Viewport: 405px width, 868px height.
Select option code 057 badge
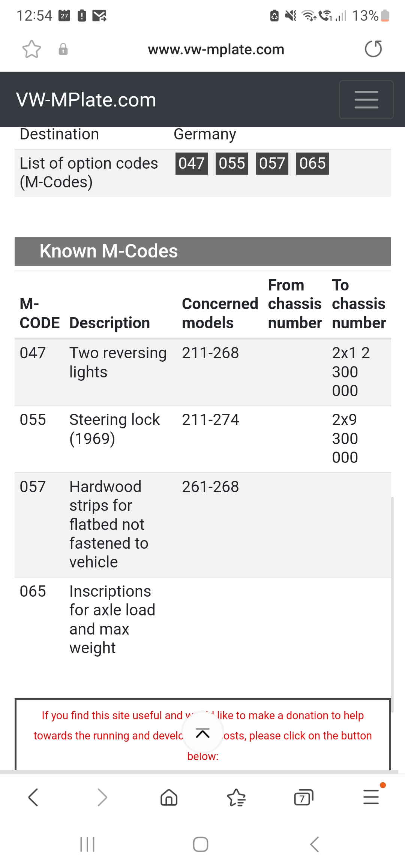pyautogui.click(x=272, y=163)
